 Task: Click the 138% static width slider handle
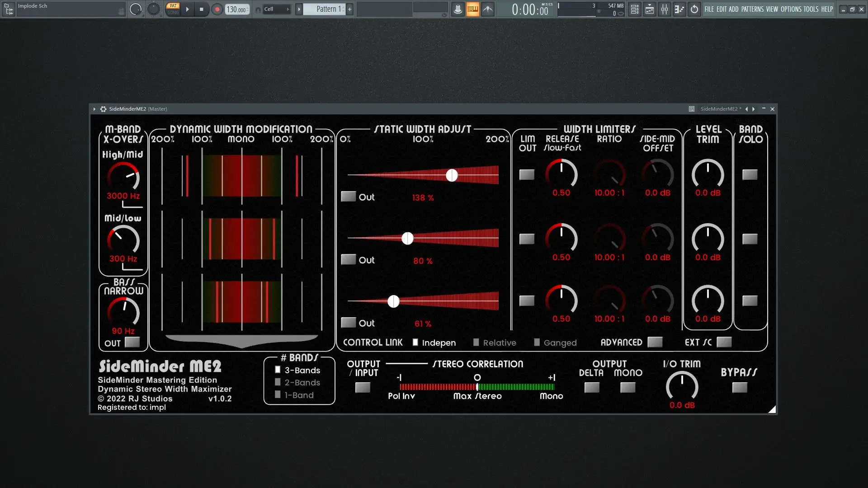click(452, 175)
